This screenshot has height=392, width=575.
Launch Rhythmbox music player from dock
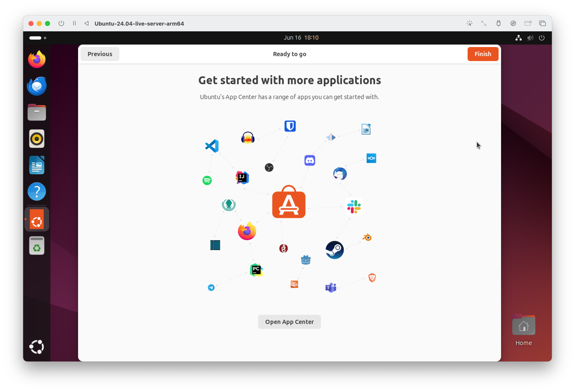click(37, 139)
